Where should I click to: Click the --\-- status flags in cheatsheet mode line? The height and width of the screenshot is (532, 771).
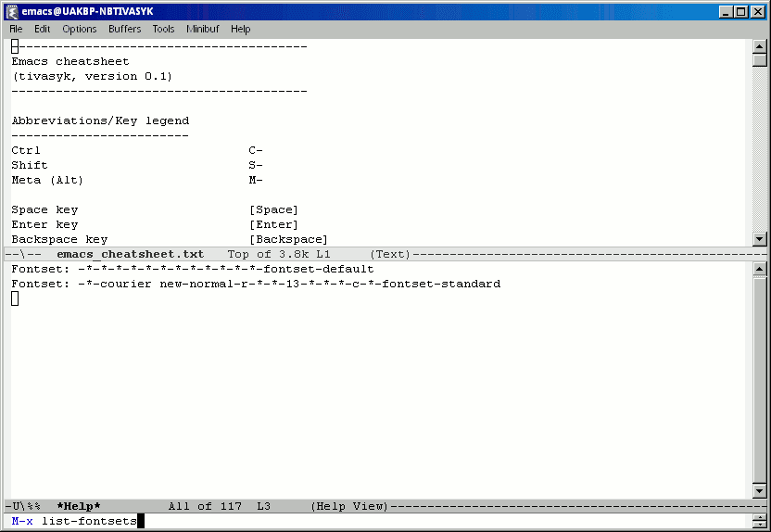click(23, 254)
